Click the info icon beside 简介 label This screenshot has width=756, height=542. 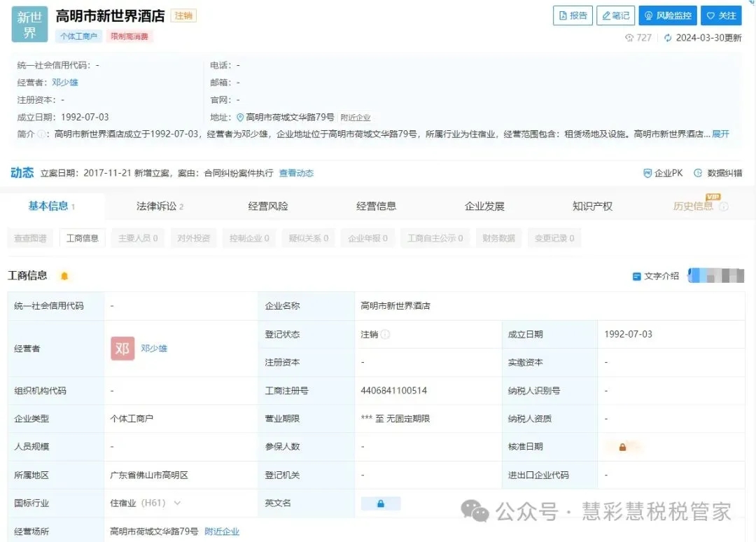coord(41,134)
